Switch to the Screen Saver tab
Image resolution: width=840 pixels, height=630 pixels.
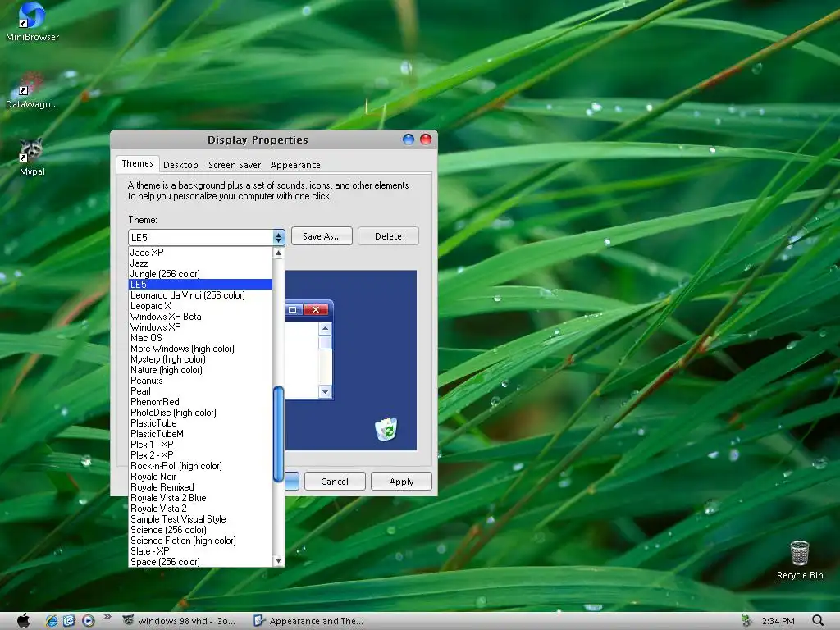click(x=235, y=165)
